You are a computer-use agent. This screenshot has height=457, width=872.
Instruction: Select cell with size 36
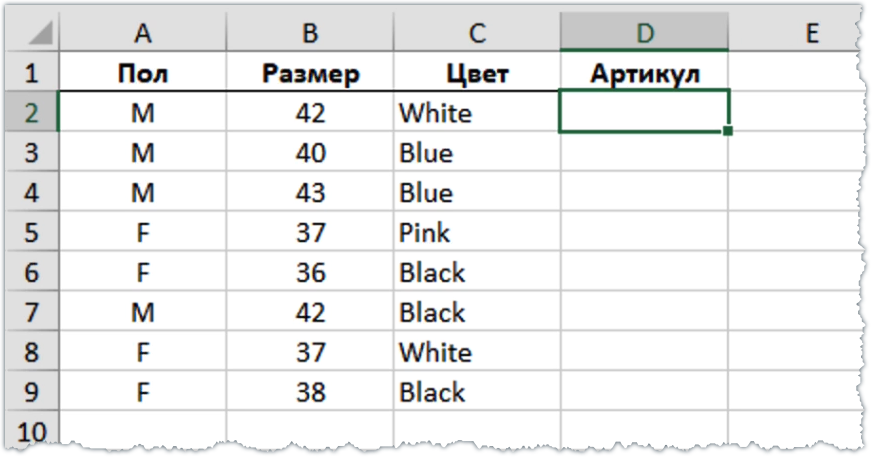[x=310, y=273]
